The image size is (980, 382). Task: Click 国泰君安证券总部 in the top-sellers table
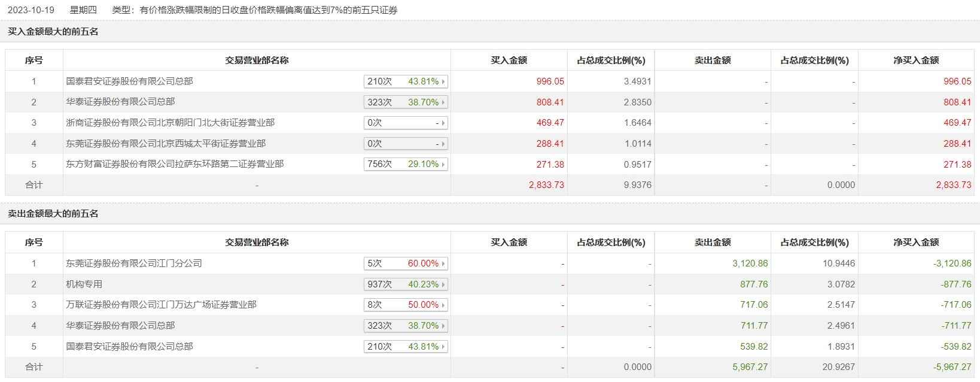129,347
